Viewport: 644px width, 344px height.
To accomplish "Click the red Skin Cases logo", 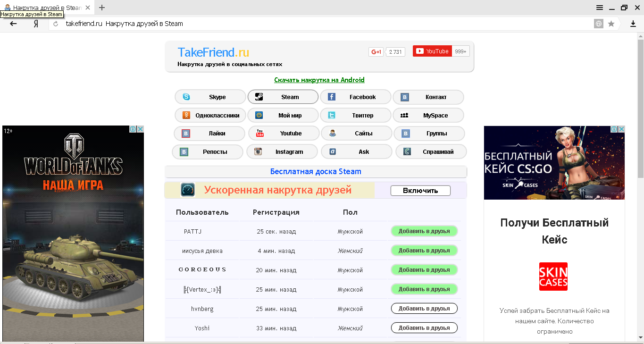I will pyautogui.click(x=553, y=277).
